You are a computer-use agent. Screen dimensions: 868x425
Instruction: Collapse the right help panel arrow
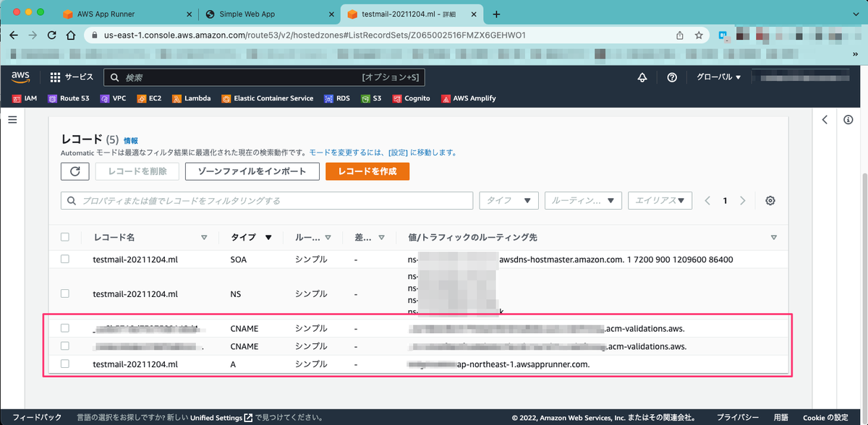pyautogui.click(x=825, y=120)
